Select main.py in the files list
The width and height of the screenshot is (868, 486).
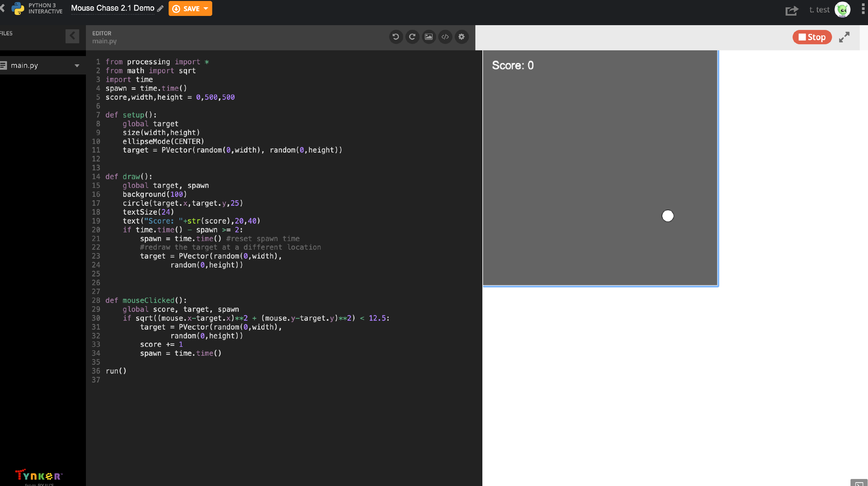[24, 65]
